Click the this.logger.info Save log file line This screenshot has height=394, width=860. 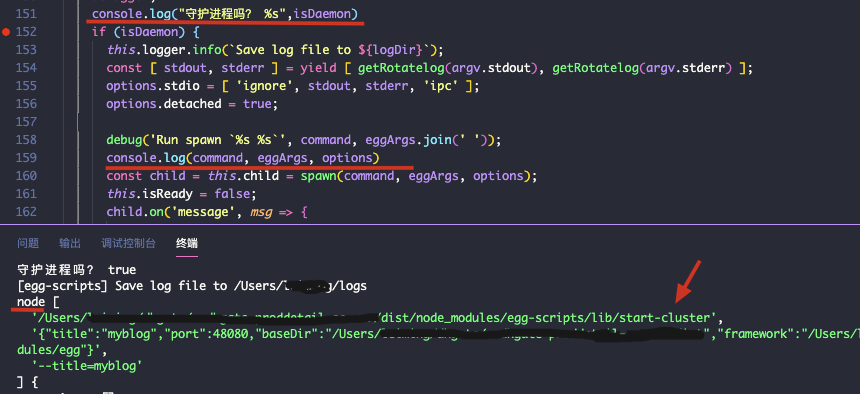click(275, 50)
